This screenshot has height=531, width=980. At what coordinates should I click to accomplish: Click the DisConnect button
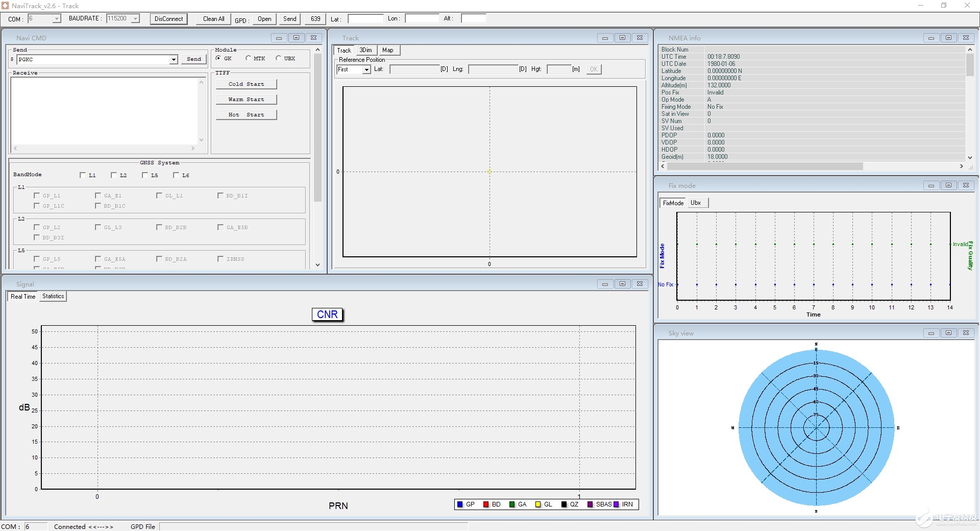point(169,19)
